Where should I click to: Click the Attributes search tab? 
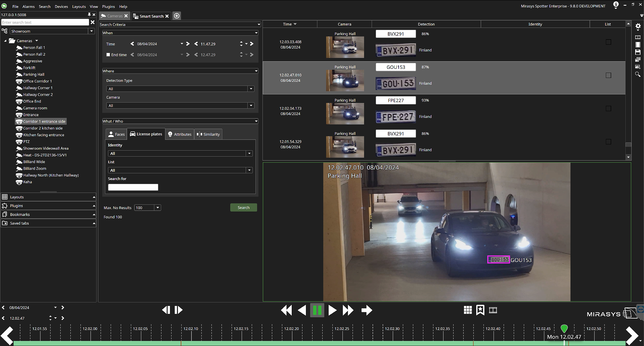coord(183,134)
